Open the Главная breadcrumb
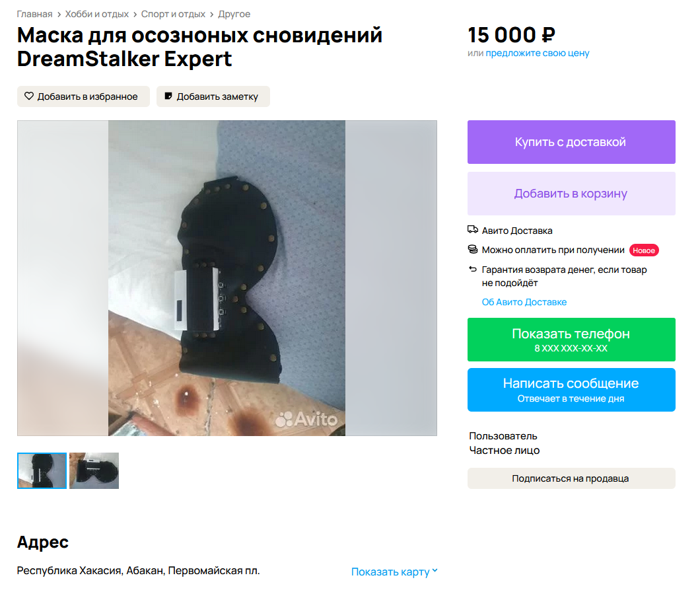 [x=35, y=14]
